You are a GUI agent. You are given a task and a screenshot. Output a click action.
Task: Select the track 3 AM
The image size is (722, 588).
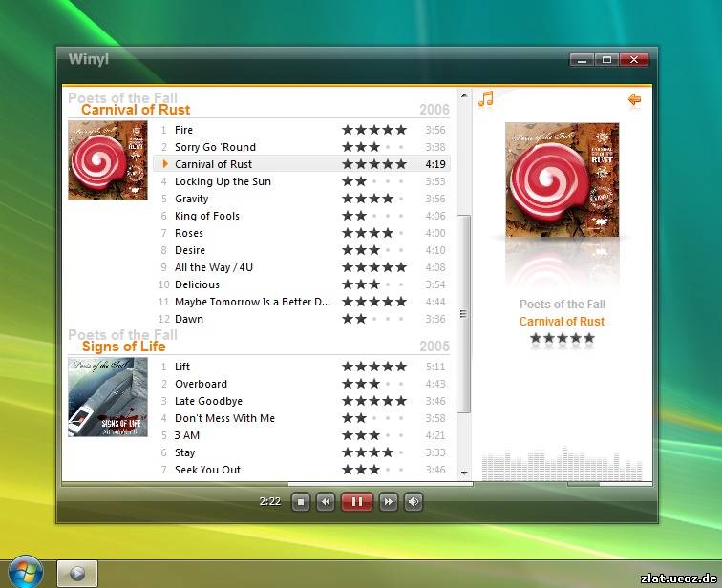tap(302, 435)
